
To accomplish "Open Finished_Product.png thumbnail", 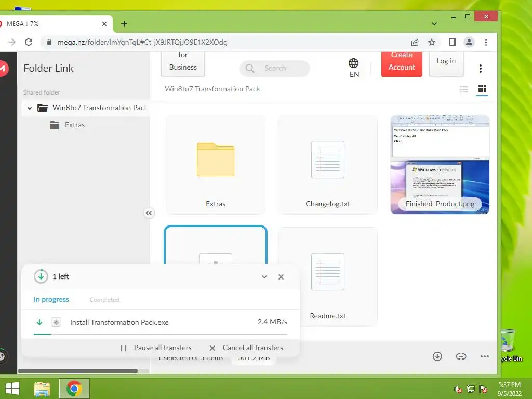I will pos(440,165).
